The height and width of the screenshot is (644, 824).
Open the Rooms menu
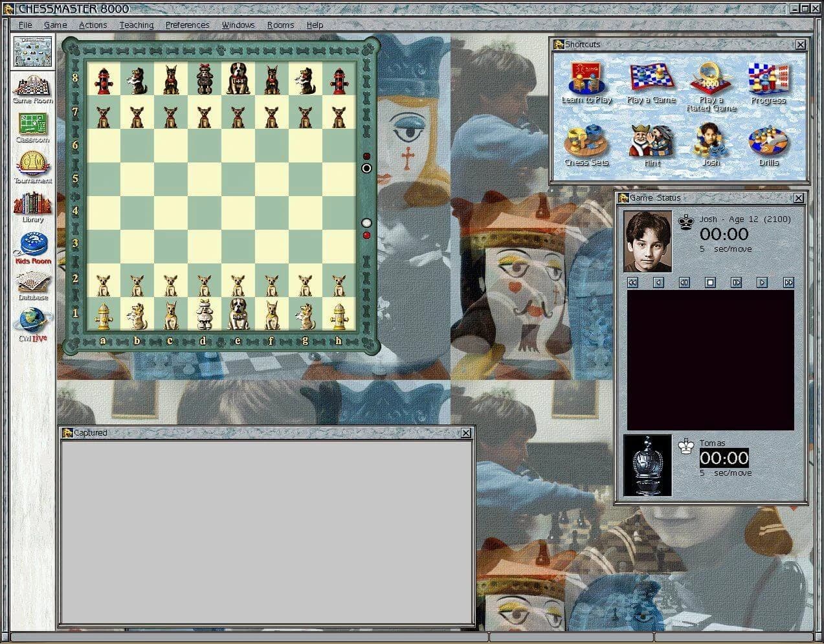point(280,25)
